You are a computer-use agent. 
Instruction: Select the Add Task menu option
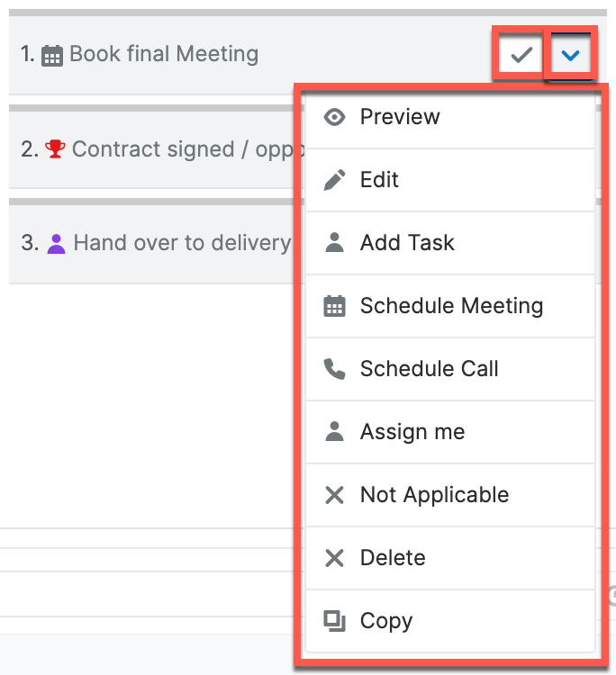click(x=407, y=243)
